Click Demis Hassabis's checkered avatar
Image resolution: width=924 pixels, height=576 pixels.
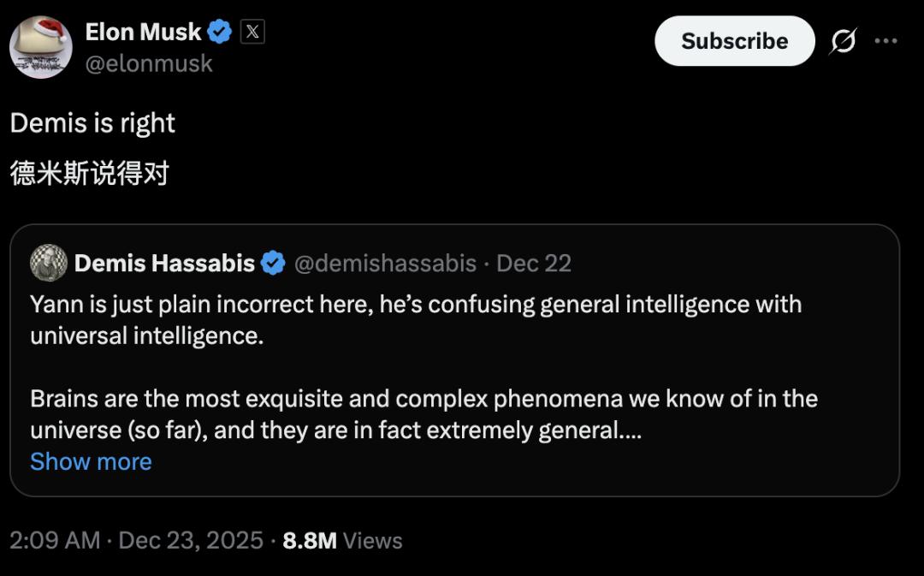pos(49,263)
